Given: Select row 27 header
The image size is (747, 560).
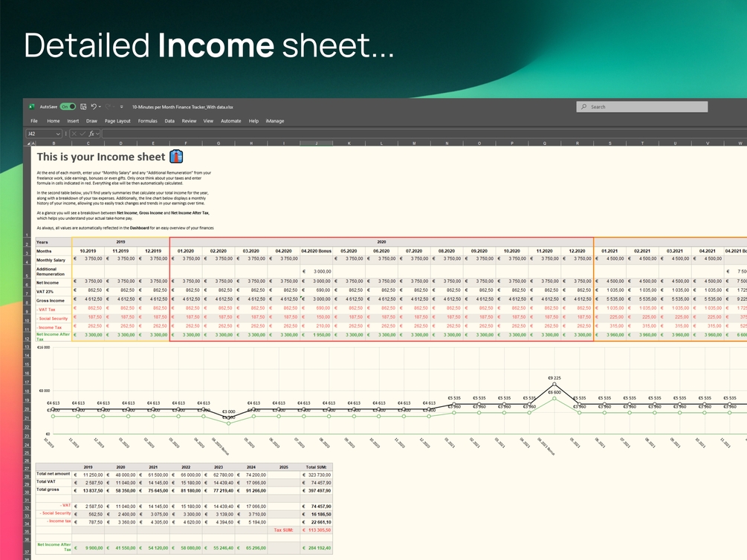Looking at the screenshot, I should [x=28, y=469].
